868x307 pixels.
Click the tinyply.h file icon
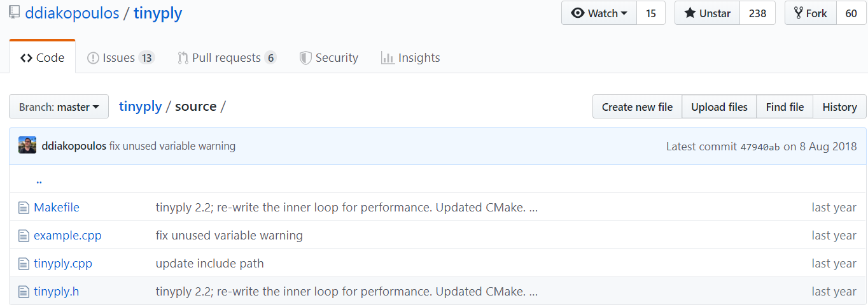pos(24,292)
